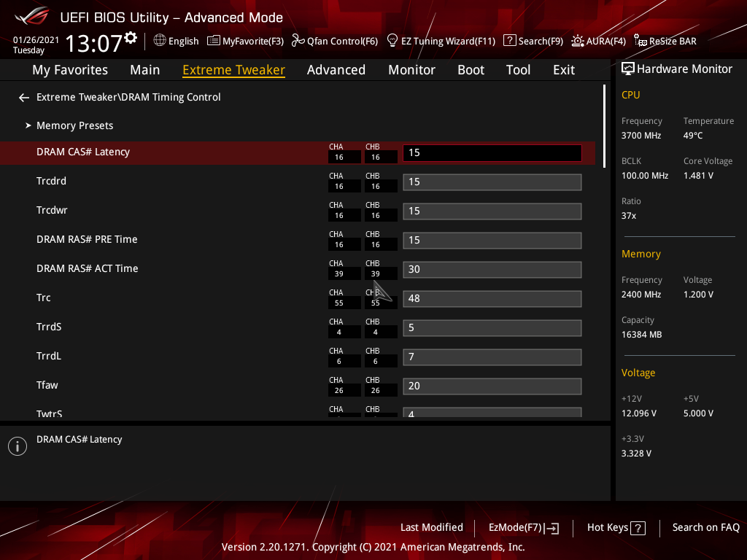Switch to the Monitor tab

coord(411,70)
